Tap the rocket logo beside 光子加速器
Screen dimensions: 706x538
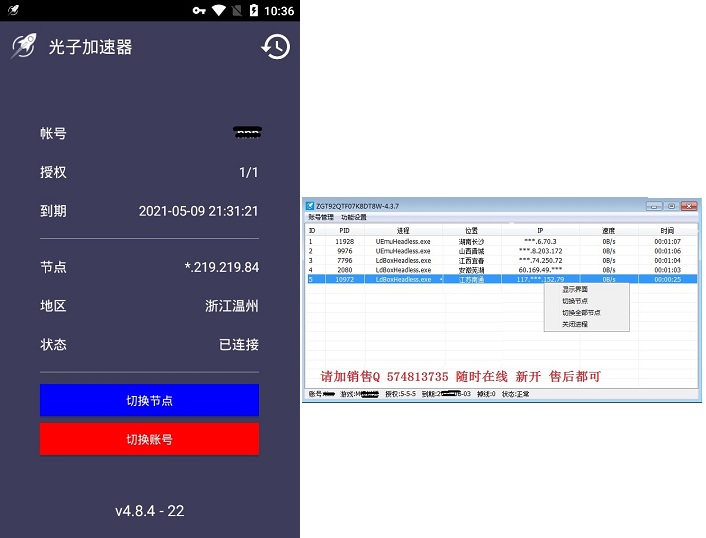coord(23,46)
